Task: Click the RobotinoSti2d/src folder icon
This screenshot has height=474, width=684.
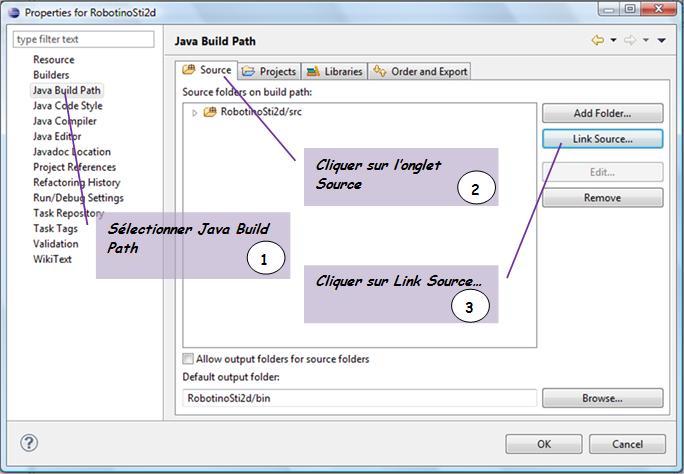Action: tap(210, 112)
